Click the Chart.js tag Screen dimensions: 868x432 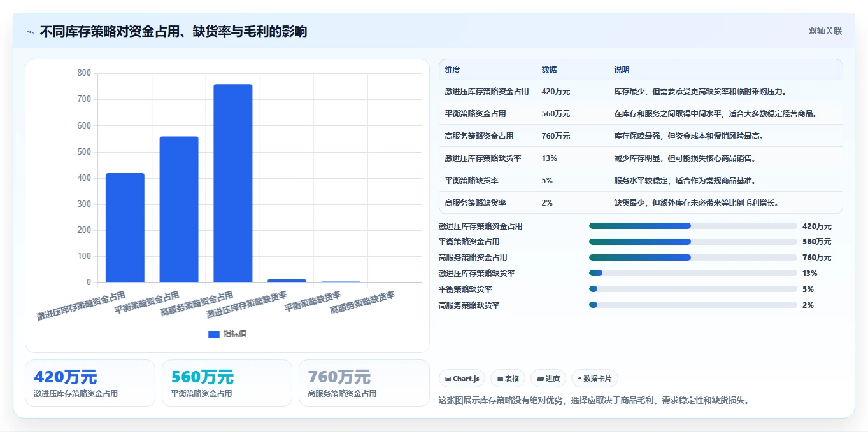462,379
